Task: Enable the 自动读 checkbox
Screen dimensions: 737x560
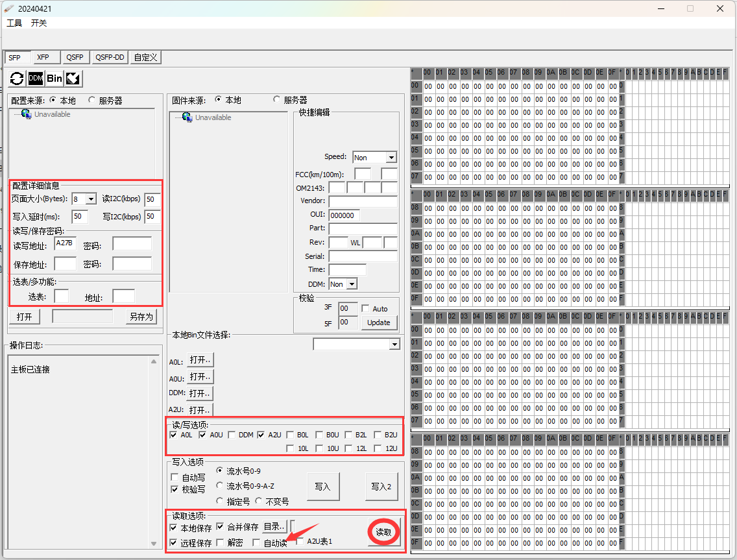Action: point(256,542)
